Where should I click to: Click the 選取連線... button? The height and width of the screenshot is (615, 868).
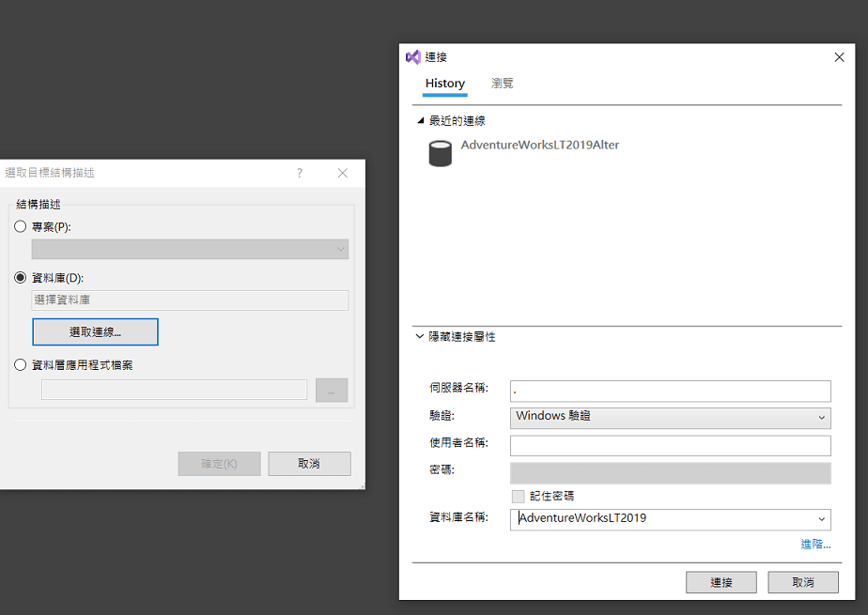95,332
